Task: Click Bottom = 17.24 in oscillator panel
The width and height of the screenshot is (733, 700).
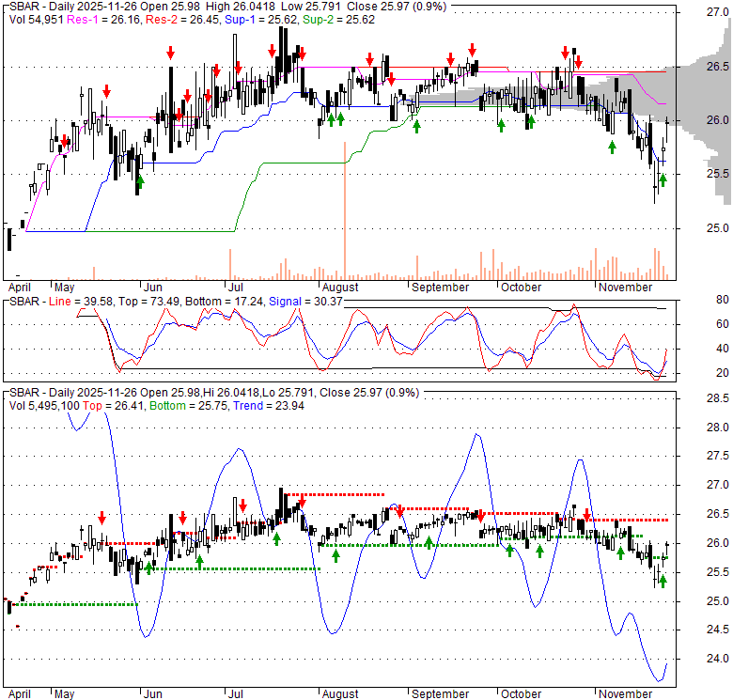Action: (225, 302)
